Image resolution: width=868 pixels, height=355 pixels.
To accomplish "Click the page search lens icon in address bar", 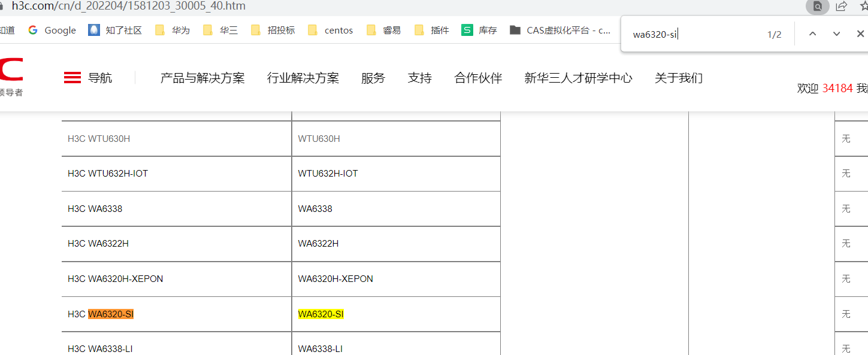I will (817, 7).
